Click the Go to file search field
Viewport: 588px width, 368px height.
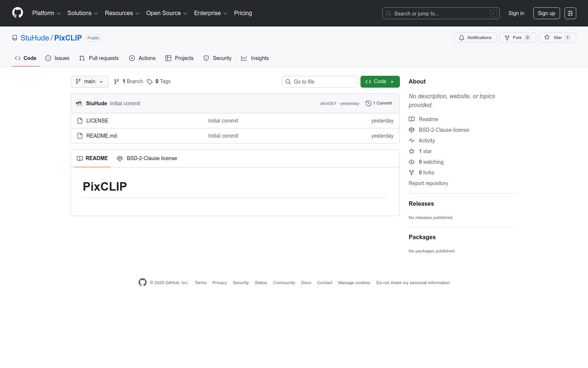point(320,82)
